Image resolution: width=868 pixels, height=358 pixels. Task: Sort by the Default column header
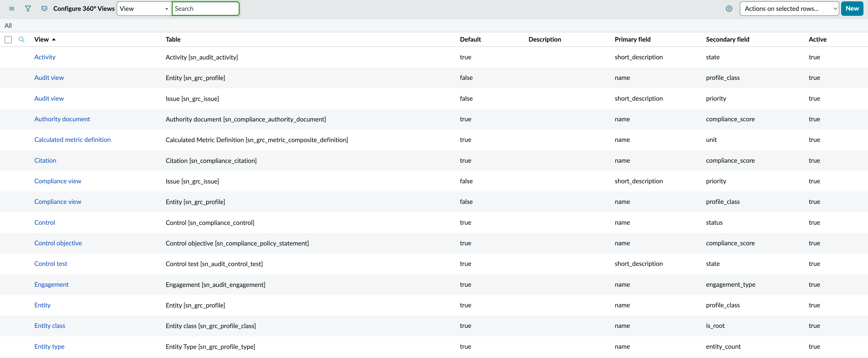470,39
